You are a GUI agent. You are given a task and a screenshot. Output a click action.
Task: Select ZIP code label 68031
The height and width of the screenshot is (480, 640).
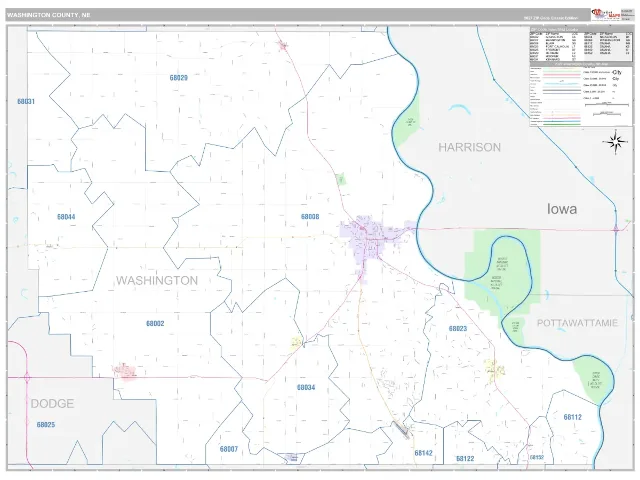[26, 101]
